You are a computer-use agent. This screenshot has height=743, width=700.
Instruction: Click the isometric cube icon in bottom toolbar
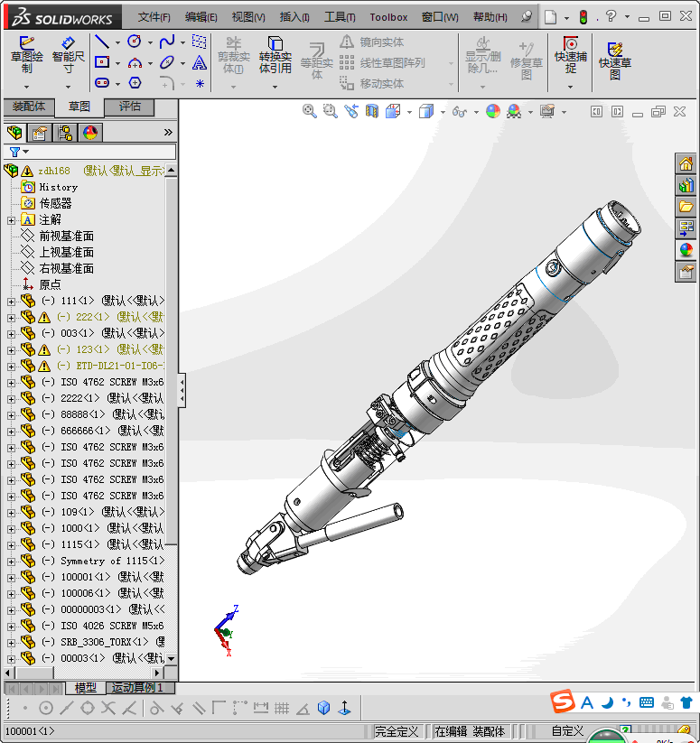tap(324, 708)
